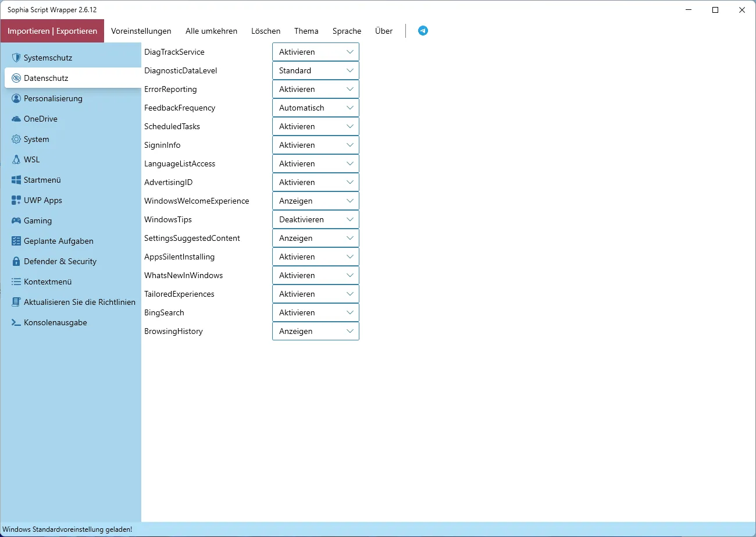Viewport: 756px width, 537px height.
Task: Click the Konsolenausgabe terminal icon
Action: (16, 322)
